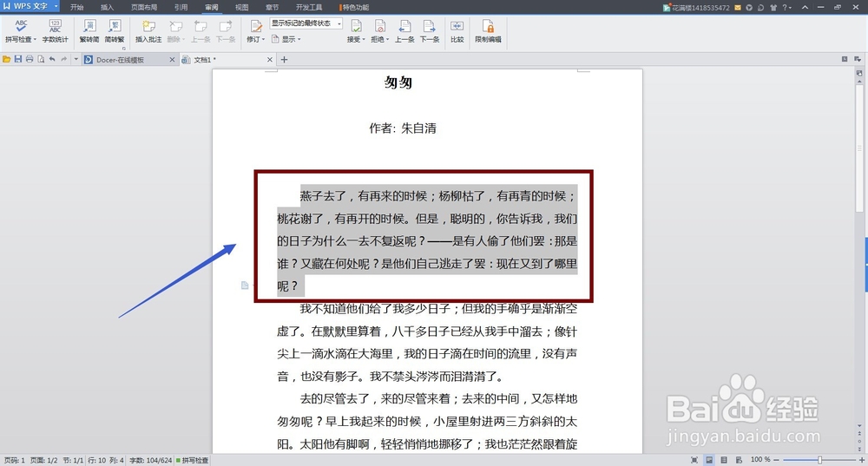Go to next comment 下一条

226,31
